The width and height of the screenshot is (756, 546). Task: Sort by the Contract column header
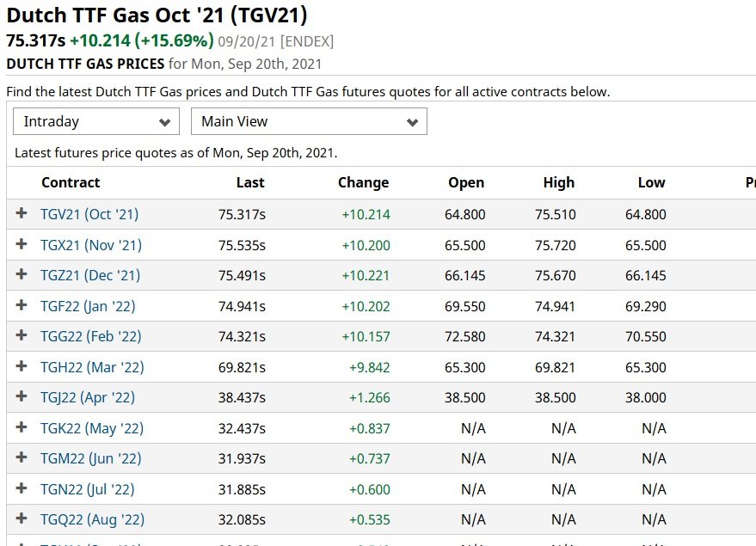click(x=71, y=182)
